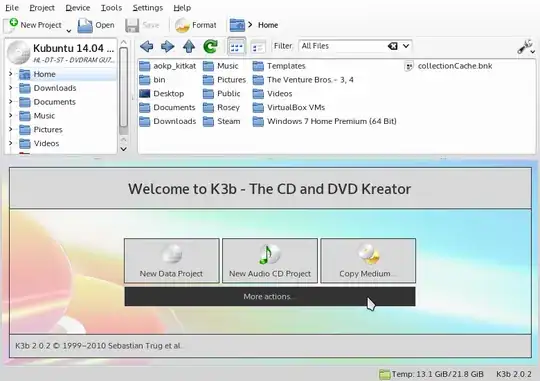Image resolution: width=540 pixels, height=381 pixels.
Task: Select Documents folder in file list
Action: click(167, 107)
